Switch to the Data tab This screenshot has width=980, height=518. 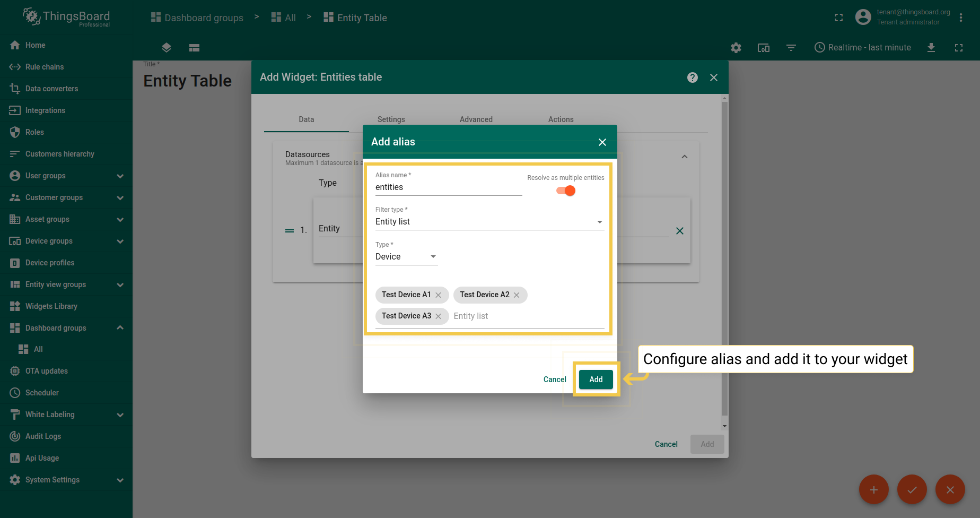pos(307,119)
